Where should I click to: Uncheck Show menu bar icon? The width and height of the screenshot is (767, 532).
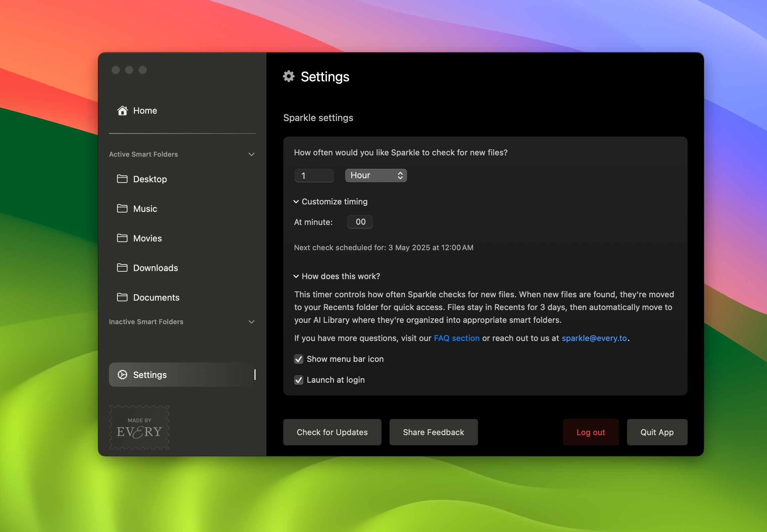click(x=299, y=359)
